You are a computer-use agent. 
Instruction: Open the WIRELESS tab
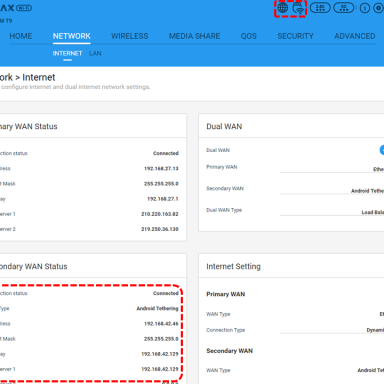130,36
